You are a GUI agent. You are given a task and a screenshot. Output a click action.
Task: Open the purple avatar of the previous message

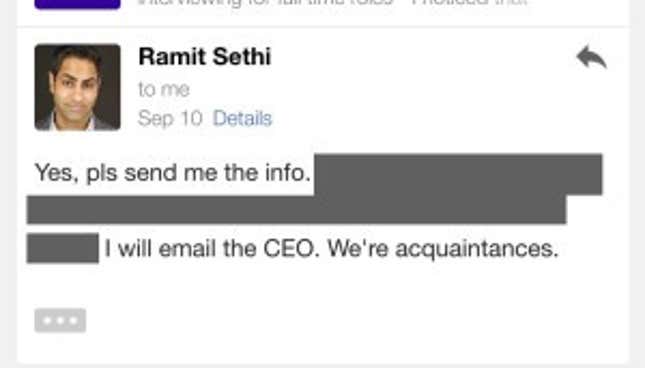[x=77, y=4]
